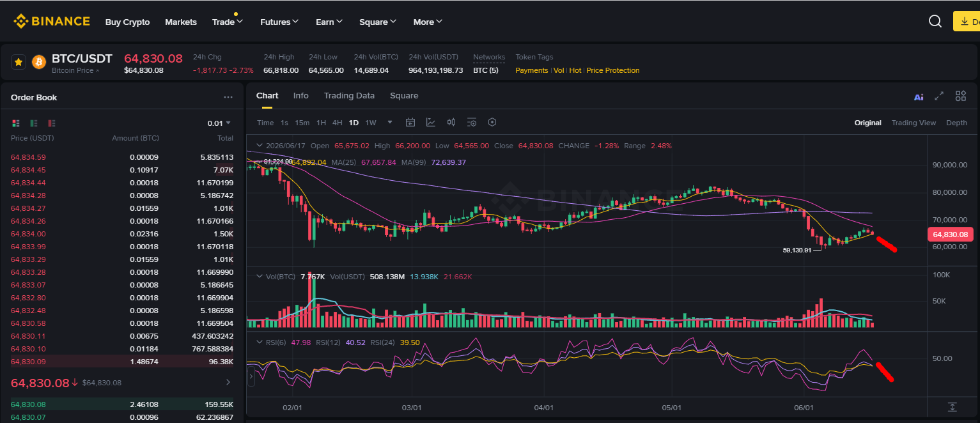Select the 1H interval

pyautogui.click(x=321, y=123)
